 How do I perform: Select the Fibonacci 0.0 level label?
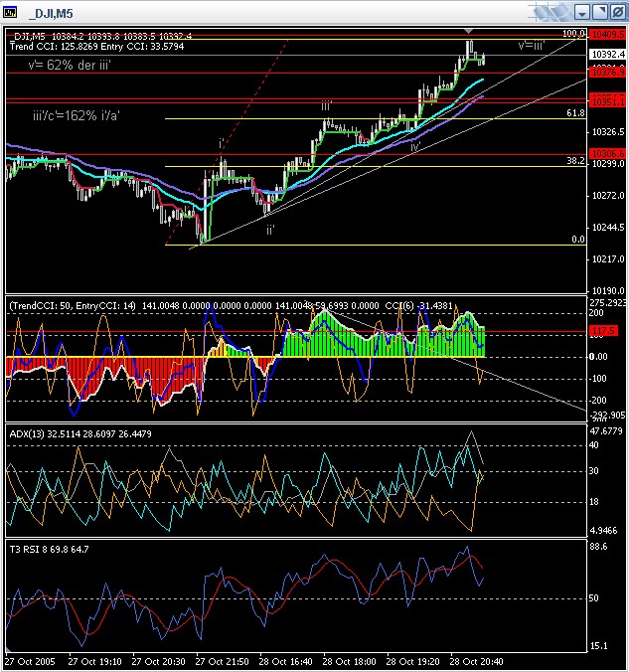[578, 240]
